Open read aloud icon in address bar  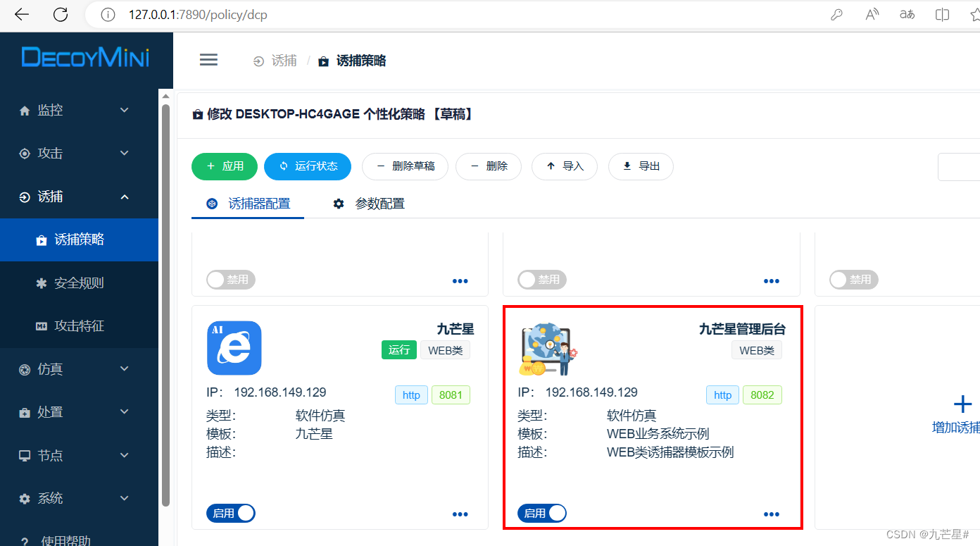872,15
